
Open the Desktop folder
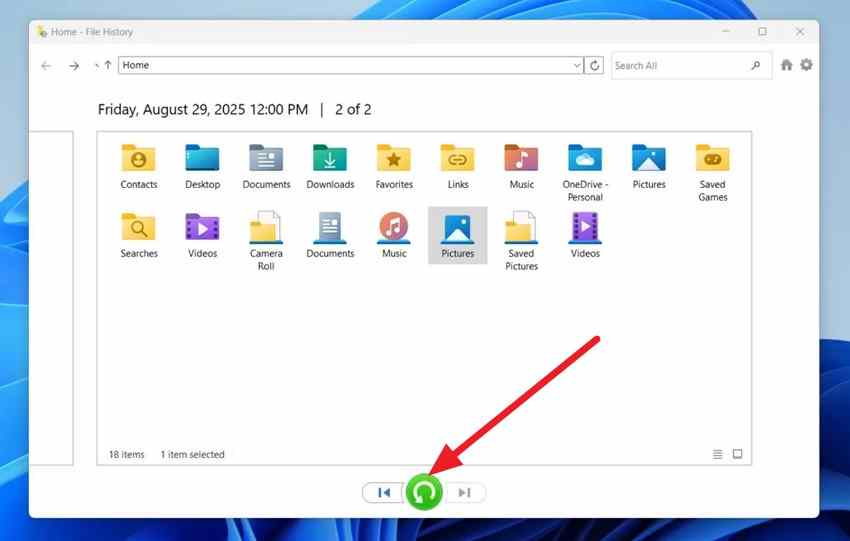(x=202, y=166)
